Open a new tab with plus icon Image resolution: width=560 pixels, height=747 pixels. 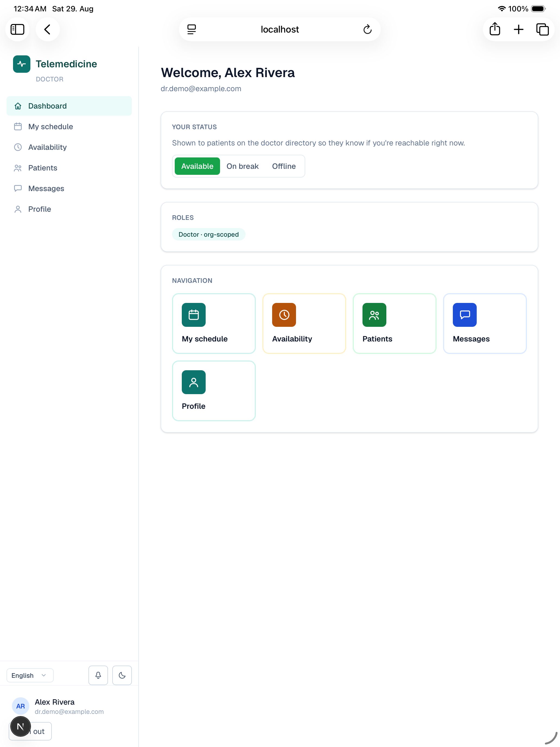pos(518,29)
